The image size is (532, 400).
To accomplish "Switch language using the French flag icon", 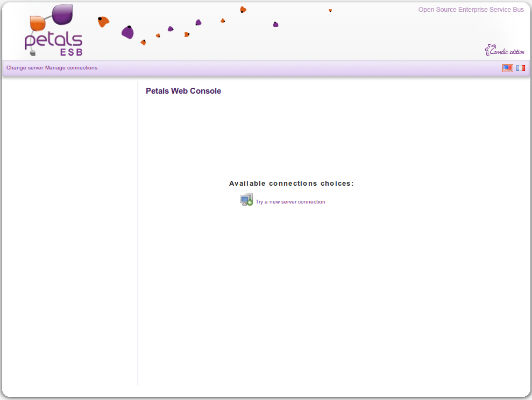I will coord(521,68).
